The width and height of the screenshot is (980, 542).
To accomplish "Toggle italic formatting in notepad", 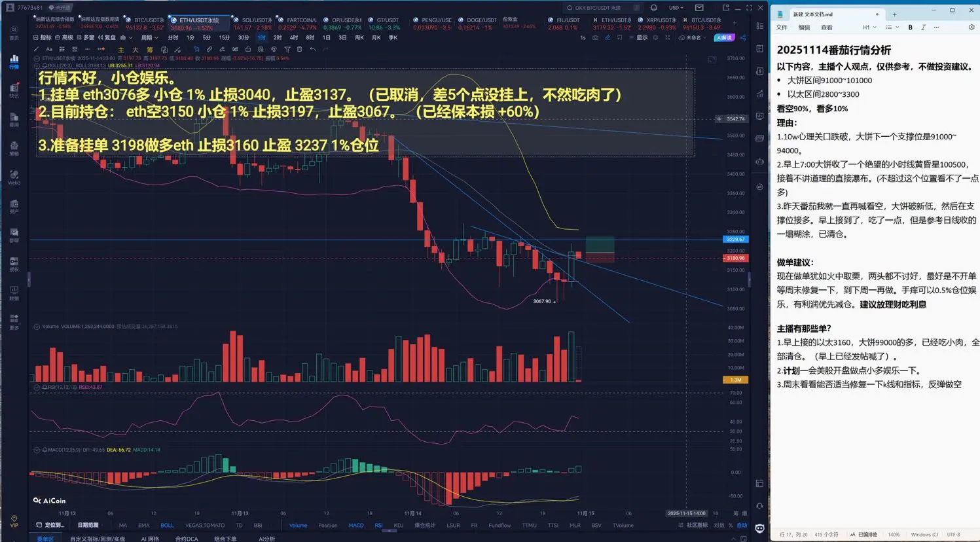I will (923, 27).
